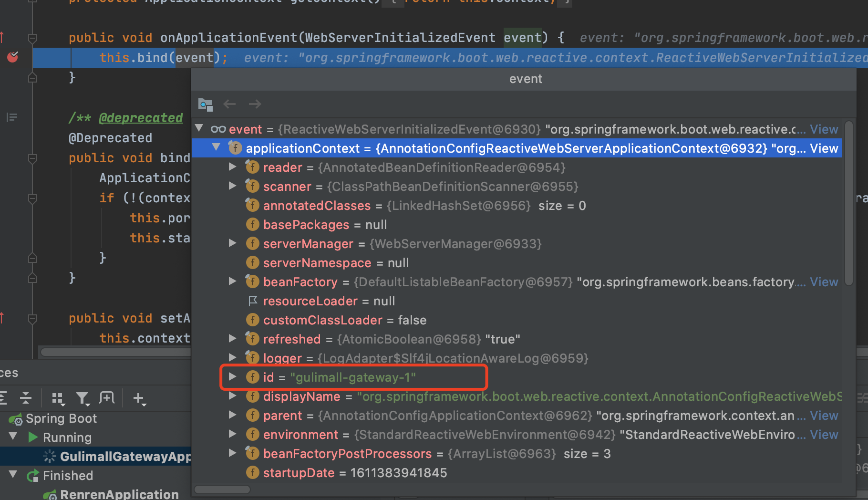Screen dimensions: 868x500
Task: Select the resourceLoader = null row
Action: click(x=517, y=301)
